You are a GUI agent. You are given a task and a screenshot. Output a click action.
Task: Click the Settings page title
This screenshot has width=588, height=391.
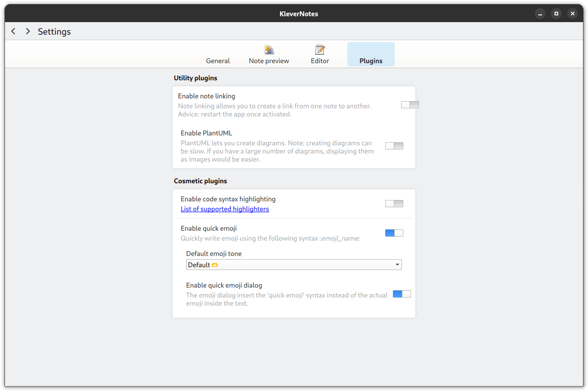point(54,32)
